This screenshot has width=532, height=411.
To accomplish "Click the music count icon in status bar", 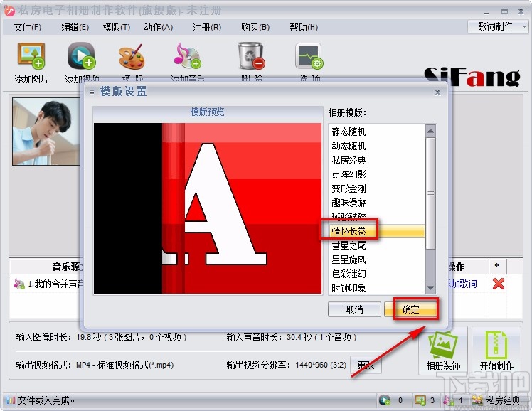I will pyautogui.click(x=449, y=400).
